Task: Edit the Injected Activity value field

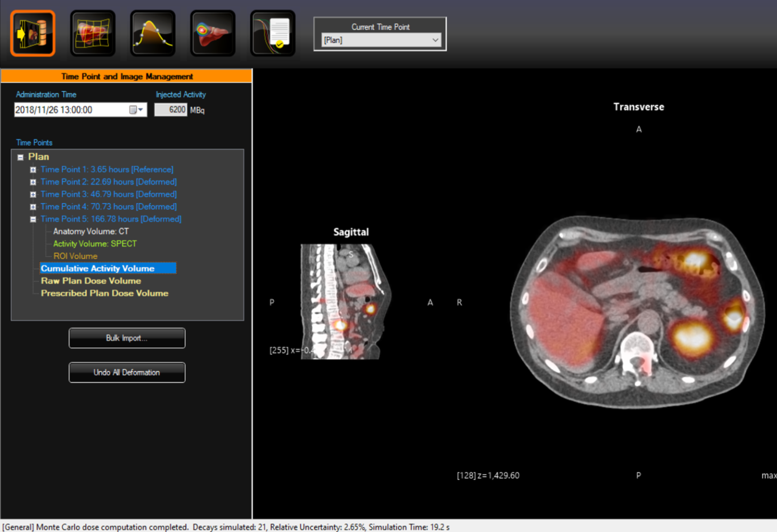Action: (170, 109)
